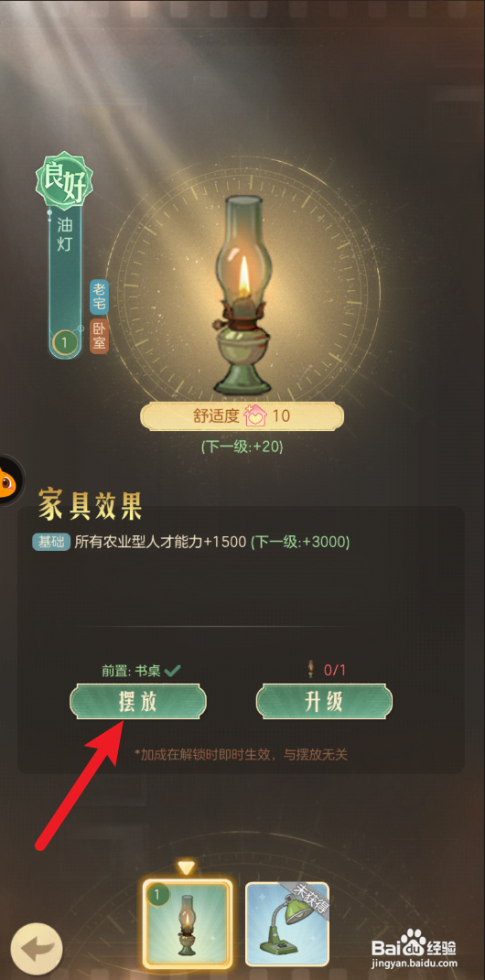Tap the large oil lamp illustration

(x=243, y=295)
